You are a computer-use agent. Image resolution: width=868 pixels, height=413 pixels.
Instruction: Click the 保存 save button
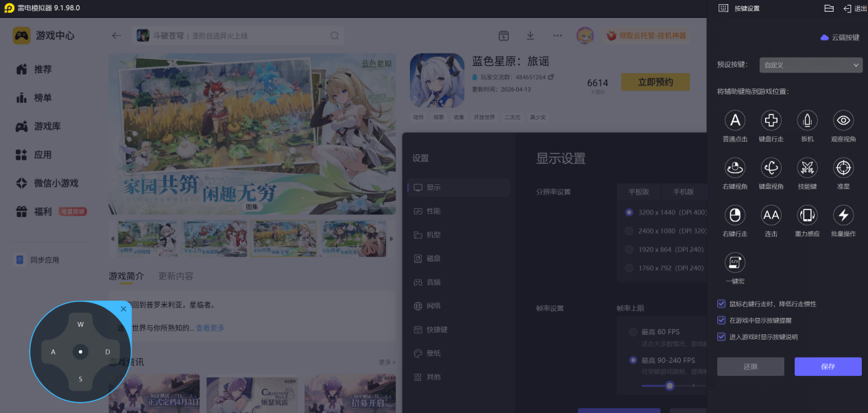(828, 366)
